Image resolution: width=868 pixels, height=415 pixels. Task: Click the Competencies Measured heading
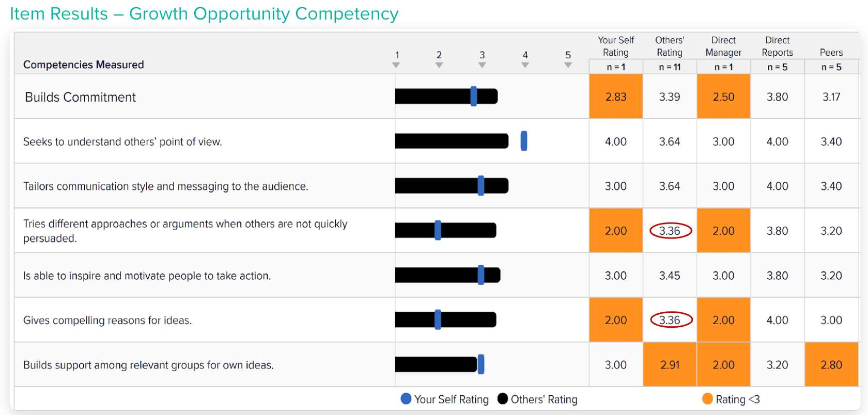click(x=84, y=65)
